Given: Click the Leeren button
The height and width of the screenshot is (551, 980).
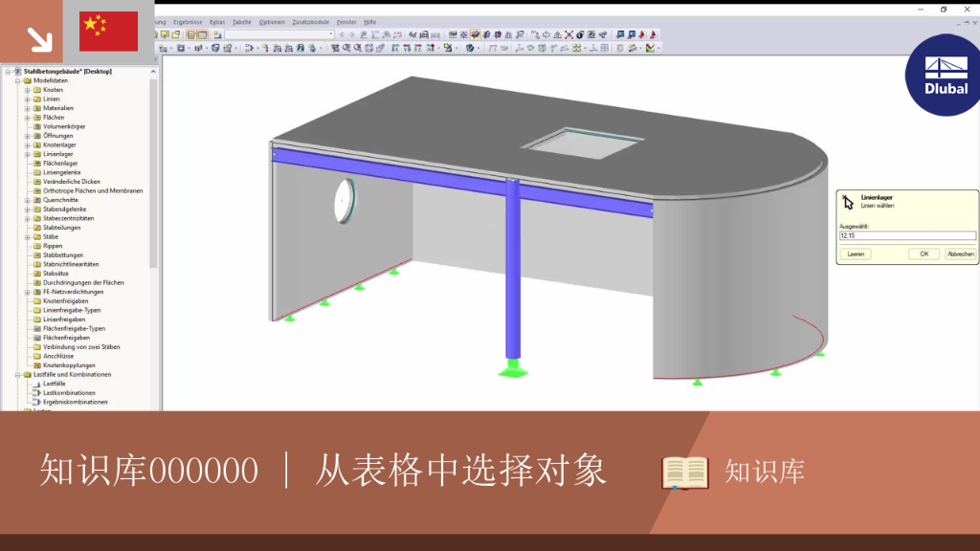Looking at the screenshot, I should [856, 254].
